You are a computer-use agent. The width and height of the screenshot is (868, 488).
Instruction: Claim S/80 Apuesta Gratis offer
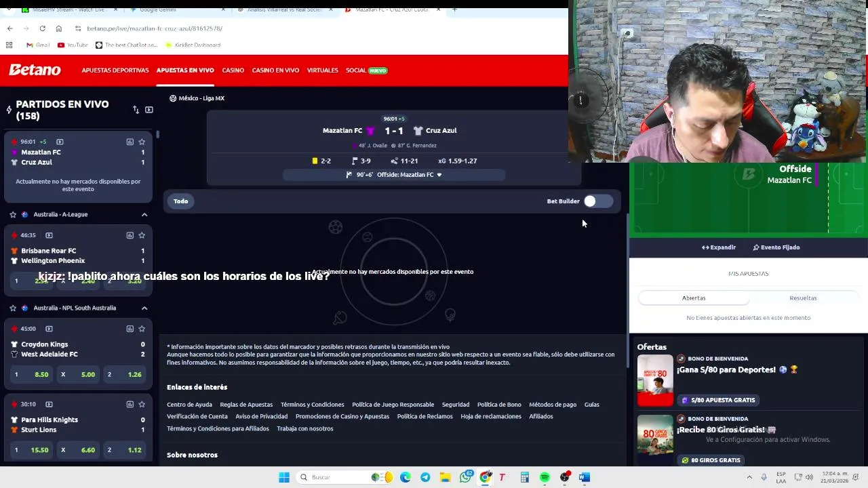pos(718,400)
